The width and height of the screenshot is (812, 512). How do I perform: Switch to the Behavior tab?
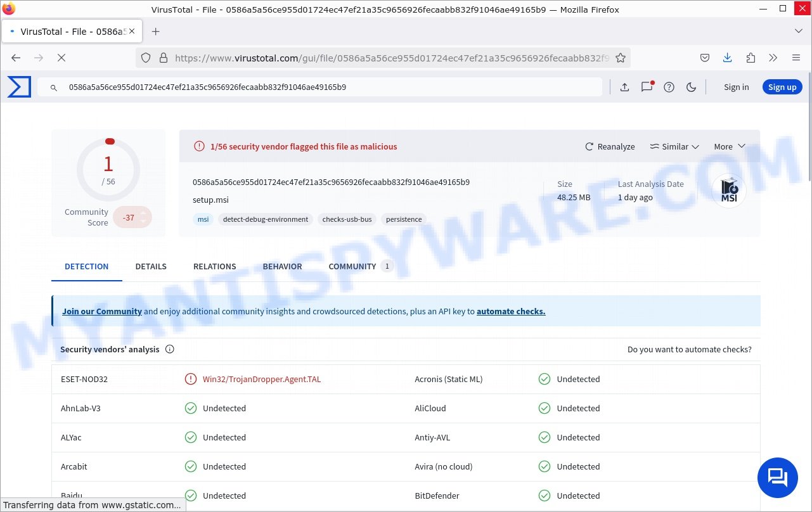pyautogui.click(x=282, y=267)
